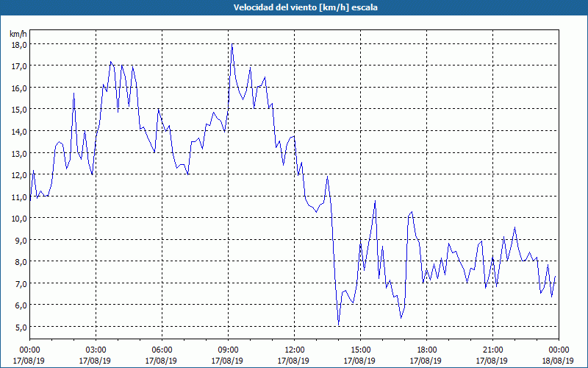The height and width of the screenshot is (368, 588).
Task: Click the '18/08/19' date label
Action: point(559,361)
